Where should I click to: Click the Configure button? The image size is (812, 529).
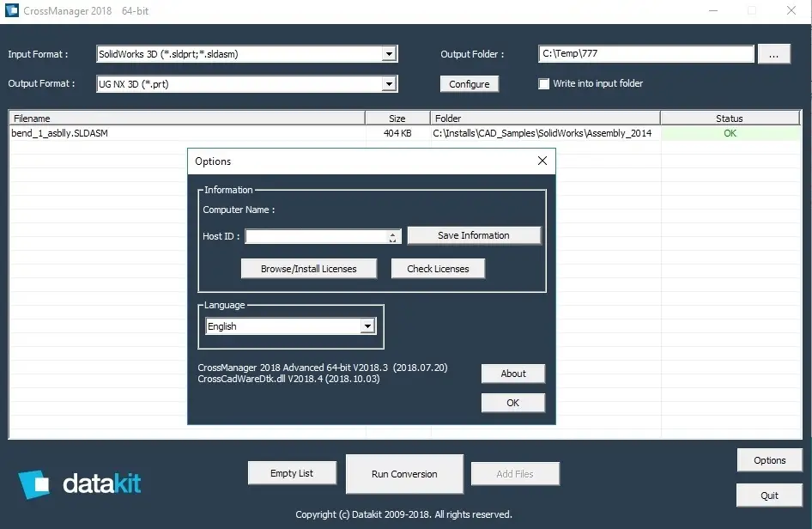470,84
